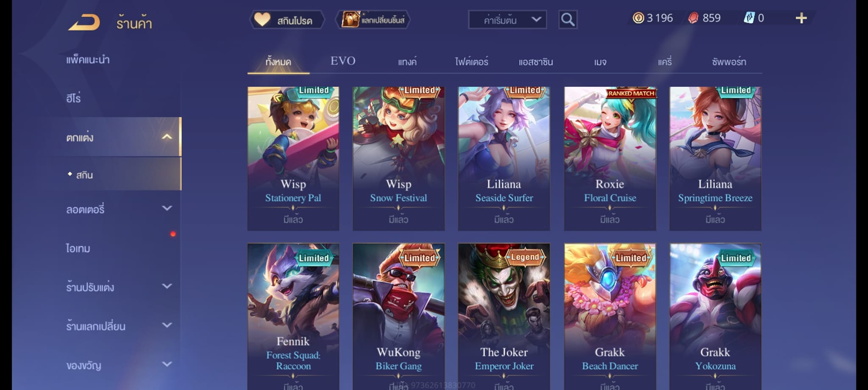Switch to the ไฟต์เตอร์ tab
This screenshot has width=868, height=390.
[471, 62]
